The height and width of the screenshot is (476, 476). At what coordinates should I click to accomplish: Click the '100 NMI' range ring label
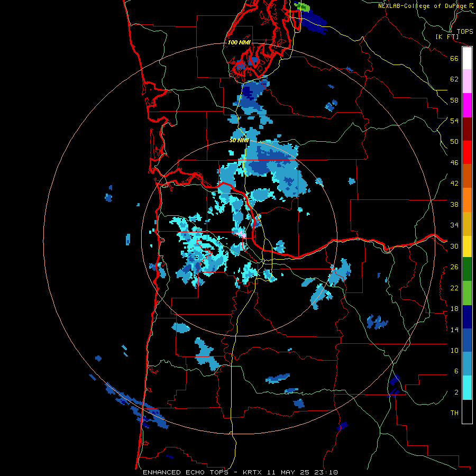239,42
